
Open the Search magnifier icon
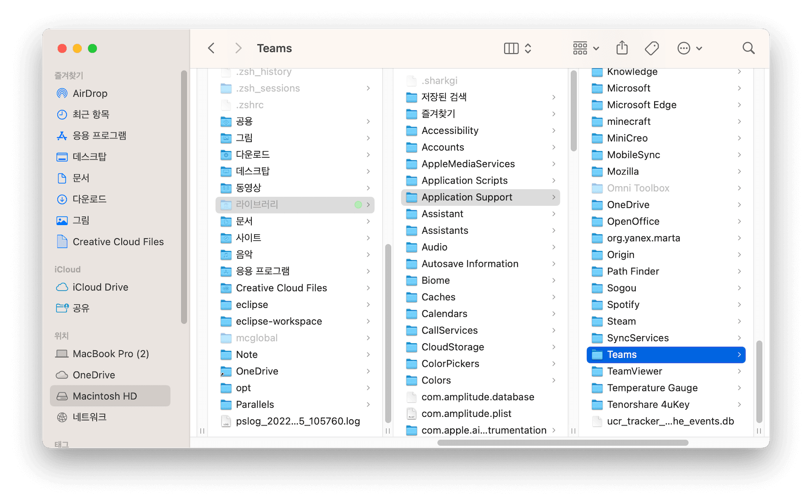point(749,48)
